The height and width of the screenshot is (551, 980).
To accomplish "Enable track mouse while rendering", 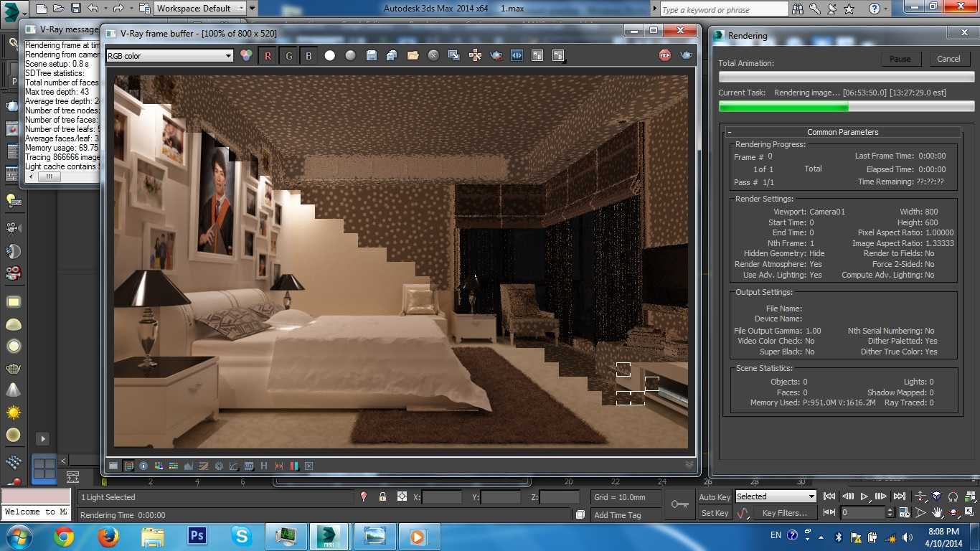I will 475,55.
